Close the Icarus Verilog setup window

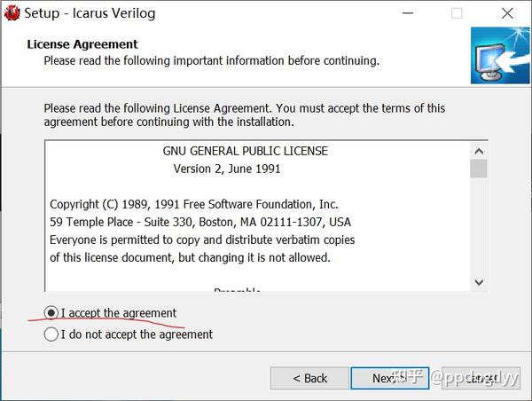point(506,13)
